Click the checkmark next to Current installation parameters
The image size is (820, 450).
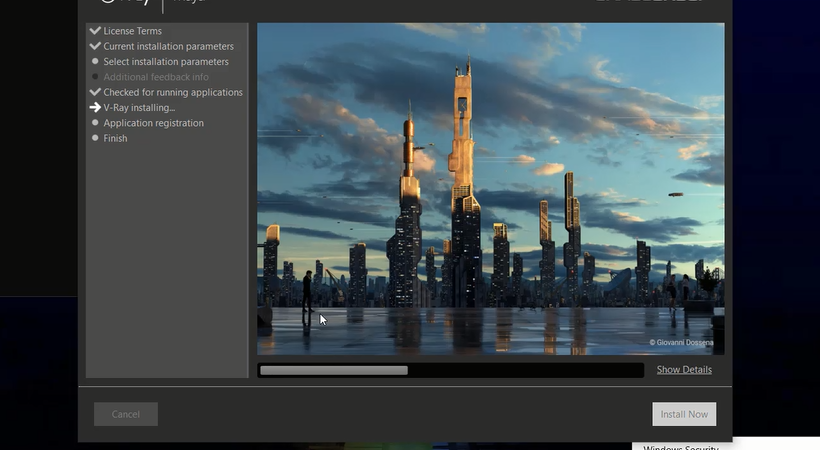pyautogui.click(x=95, y=46)
